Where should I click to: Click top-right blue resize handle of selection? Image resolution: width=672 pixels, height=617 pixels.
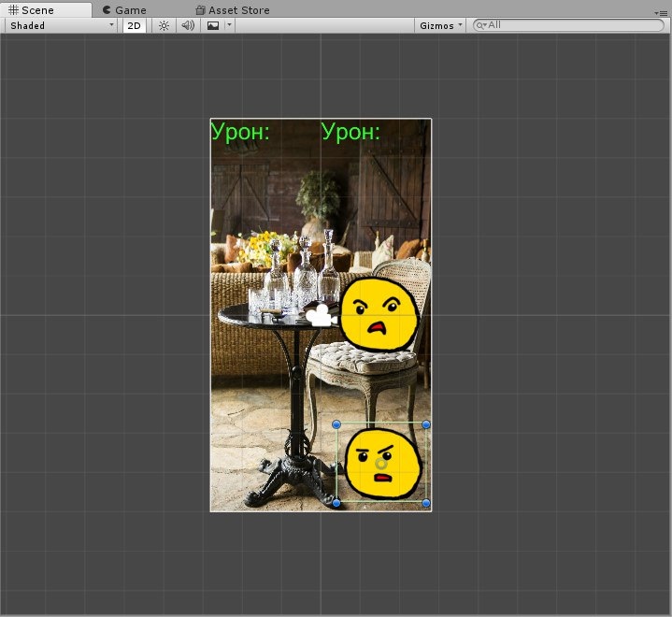click(426, 424)
